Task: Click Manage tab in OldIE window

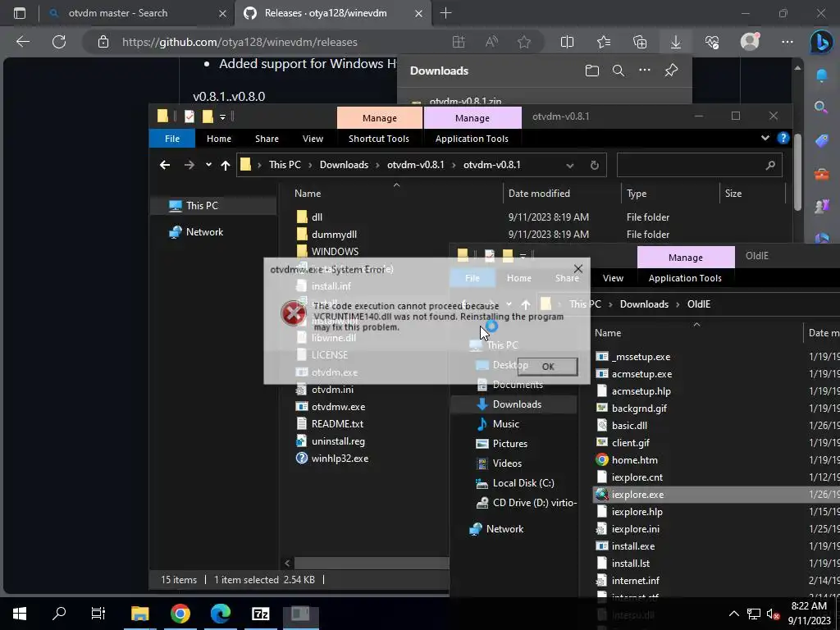Action: click(685, 258)
